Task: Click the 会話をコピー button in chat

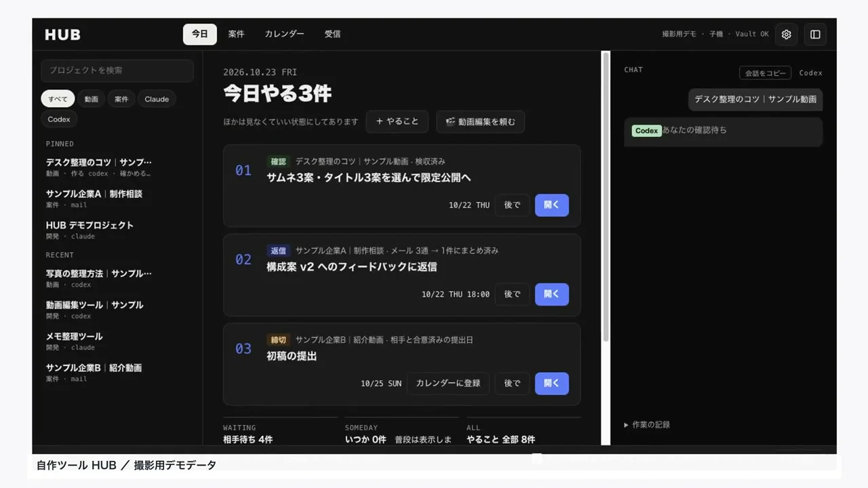Action: pyautogui.click(x=765, y=73)
